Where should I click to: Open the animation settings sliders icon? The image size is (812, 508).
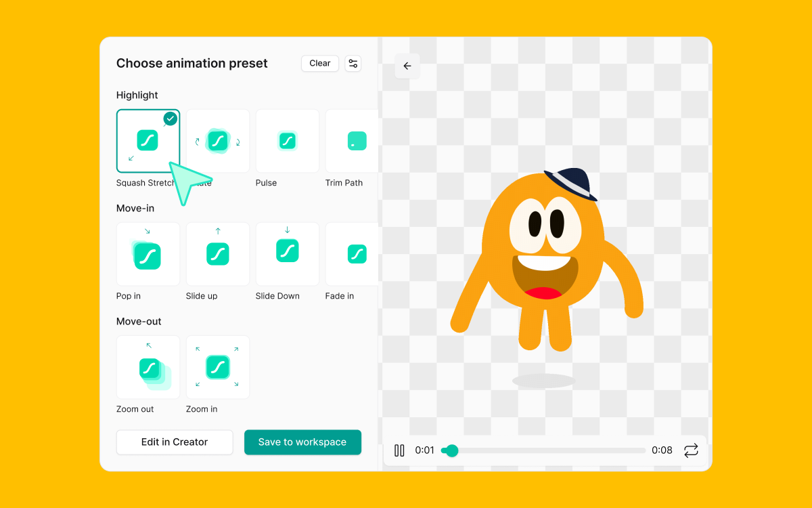[353, 64]
